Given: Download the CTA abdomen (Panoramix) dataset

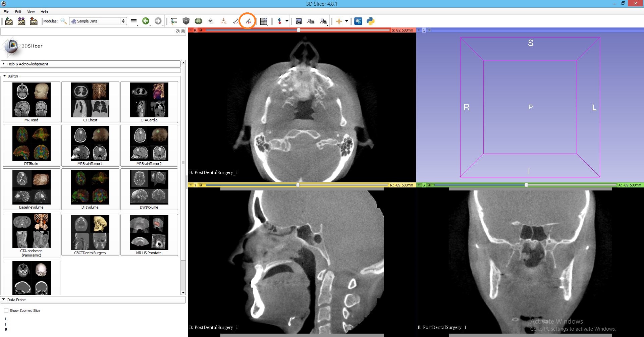Looking at the screenshot, I should [32, 235].
